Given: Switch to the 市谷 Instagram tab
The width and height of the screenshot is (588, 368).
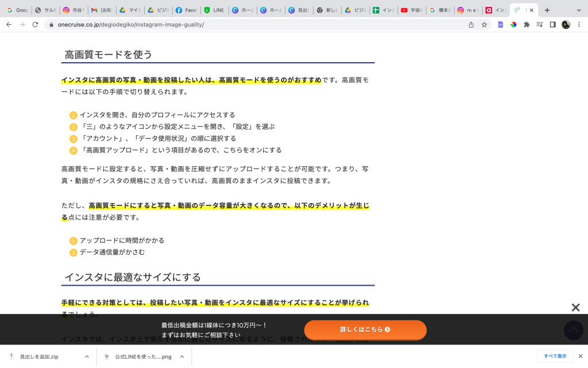Looking at the screenshot, I should click(73, 10).
